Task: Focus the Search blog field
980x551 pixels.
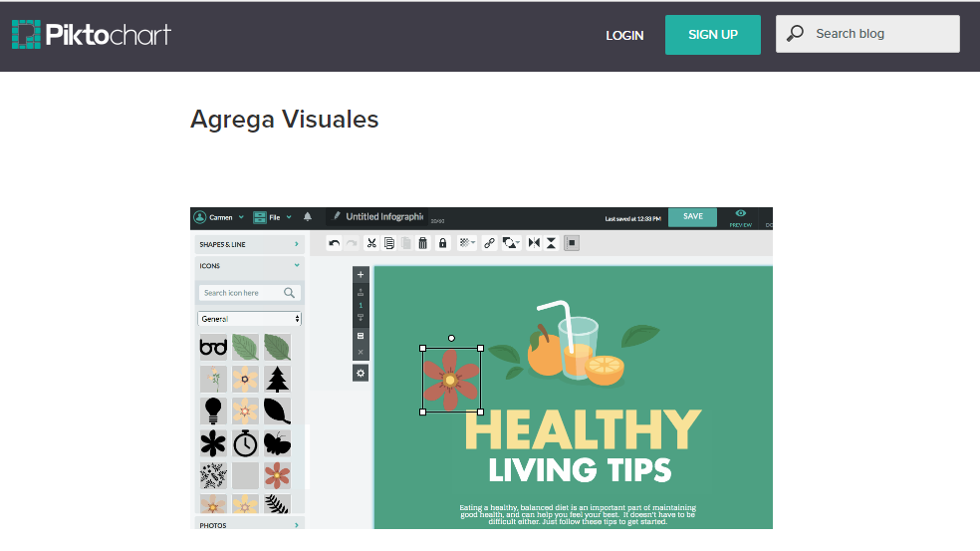Action: (867, 34)
